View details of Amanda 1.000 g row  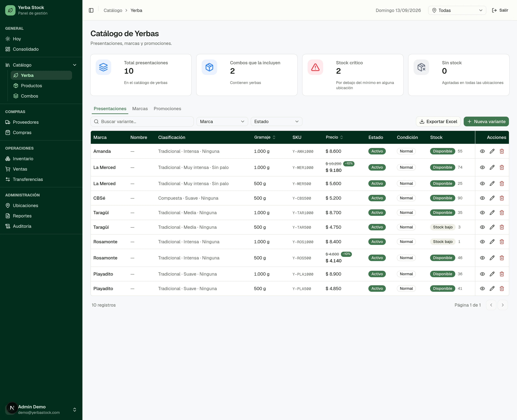point(482,151)
